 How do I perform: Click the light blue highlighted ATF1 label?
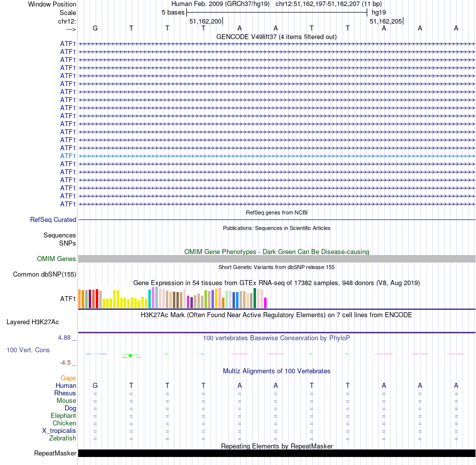coord(68,156)
